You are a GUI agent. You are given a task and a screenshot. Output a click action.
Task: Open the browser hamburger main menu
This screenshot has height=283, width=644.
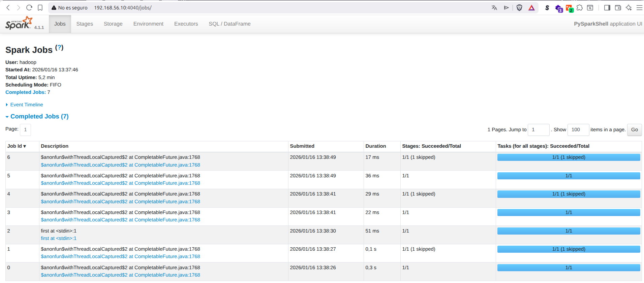point(639,8)
